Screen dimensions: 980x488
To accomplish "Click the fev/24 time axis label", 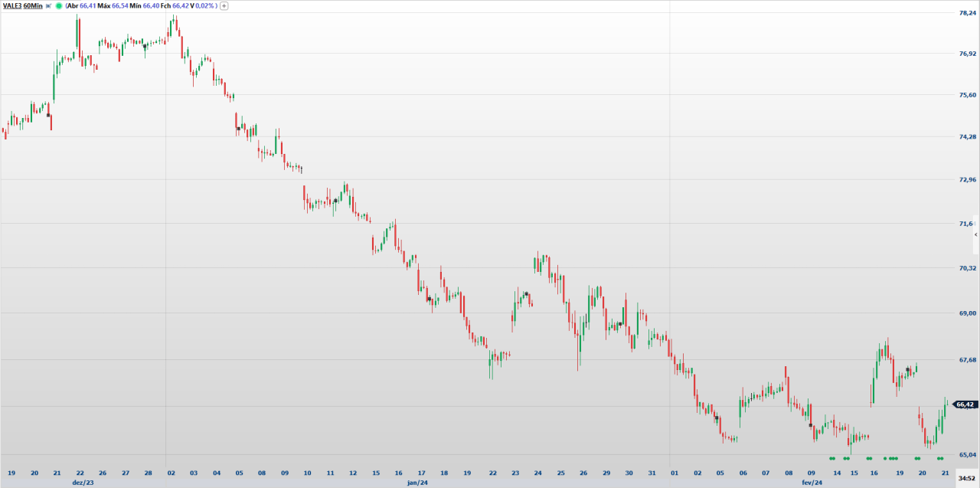I will click(813, 482).
